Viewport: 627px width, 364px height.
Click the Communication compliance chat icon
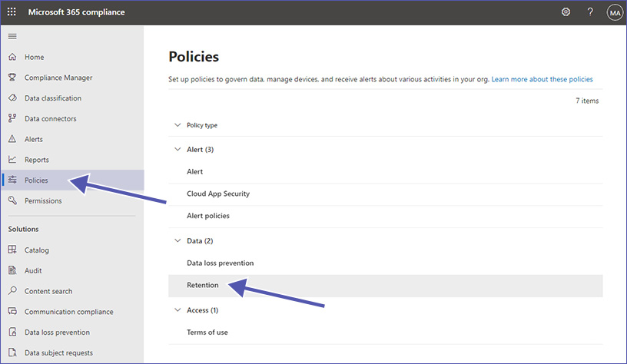[12, 311]
